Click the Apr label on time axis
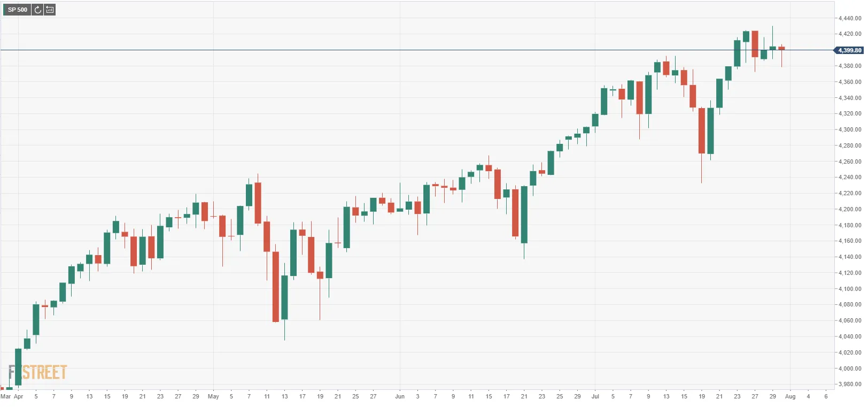 [x=19, y=396]
